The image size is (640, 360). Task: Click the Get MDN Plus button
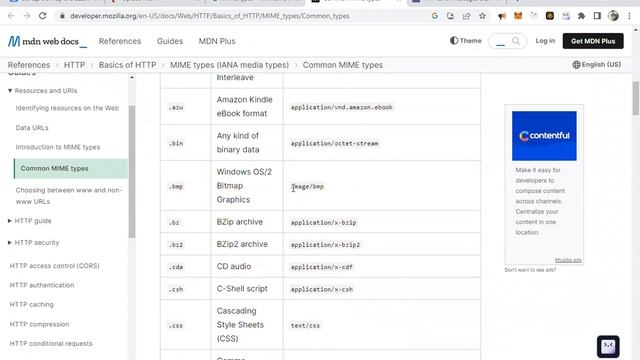(593, 41)
